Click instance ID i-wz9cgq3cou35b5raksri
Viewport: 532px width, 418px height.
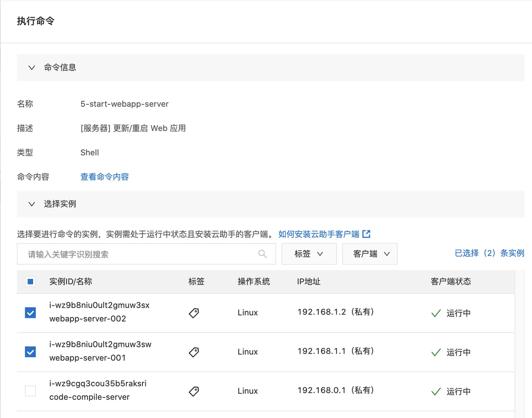click(98, 383)
